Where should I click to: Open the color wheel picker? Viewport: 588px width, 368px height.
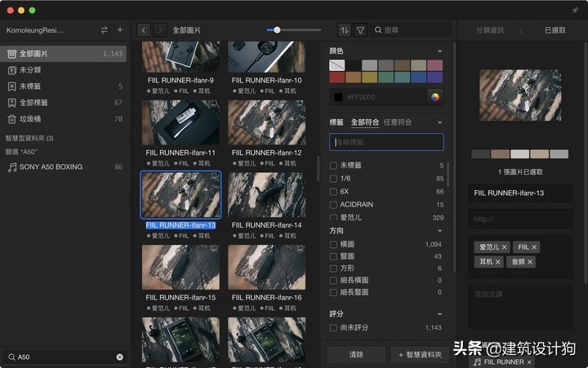[x=435, y=97]
